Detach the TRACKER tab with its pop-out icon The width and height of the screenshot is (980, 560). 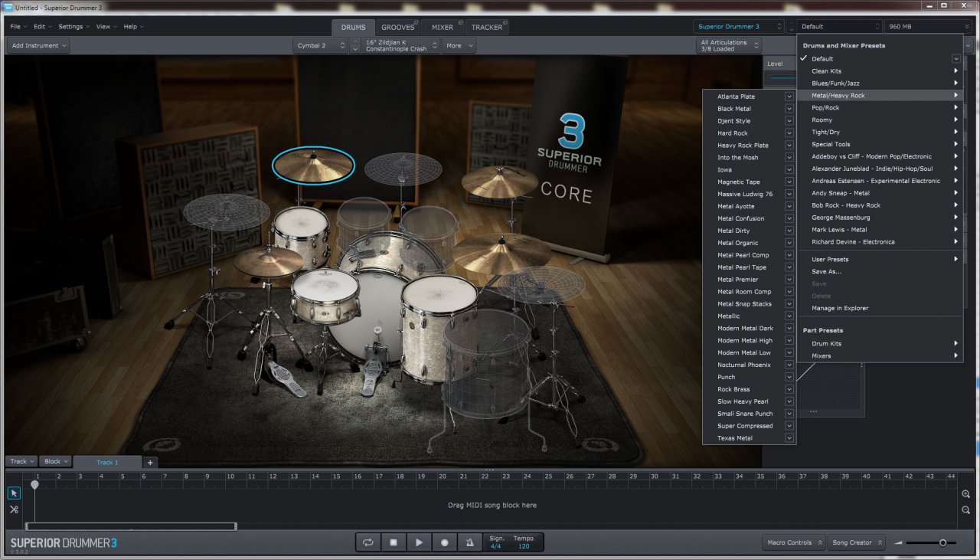pyautogui.click(x=505, y=21)
